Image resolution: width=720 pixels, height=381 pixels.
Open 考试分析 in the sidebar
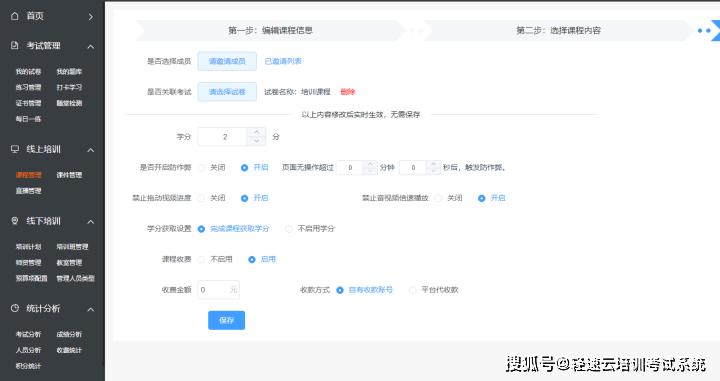tap(28, 334)
